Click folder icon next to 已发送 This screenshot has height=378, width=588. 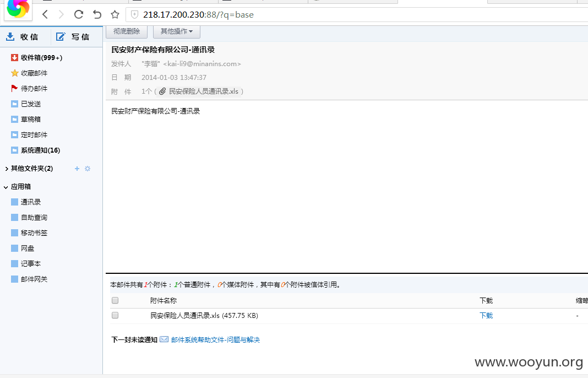click(x=15, y=104)
